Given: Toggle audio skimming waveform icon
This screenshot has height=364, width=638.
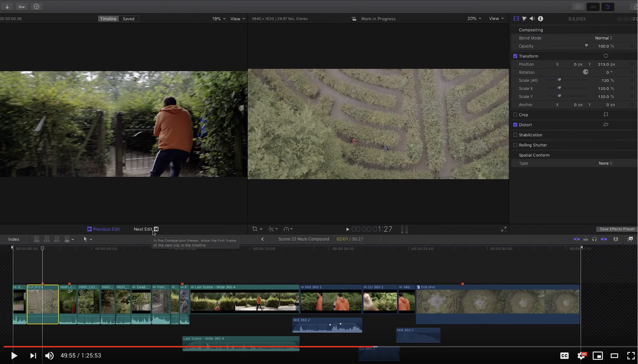Looking at the screenshot, I should pos(586,239).
